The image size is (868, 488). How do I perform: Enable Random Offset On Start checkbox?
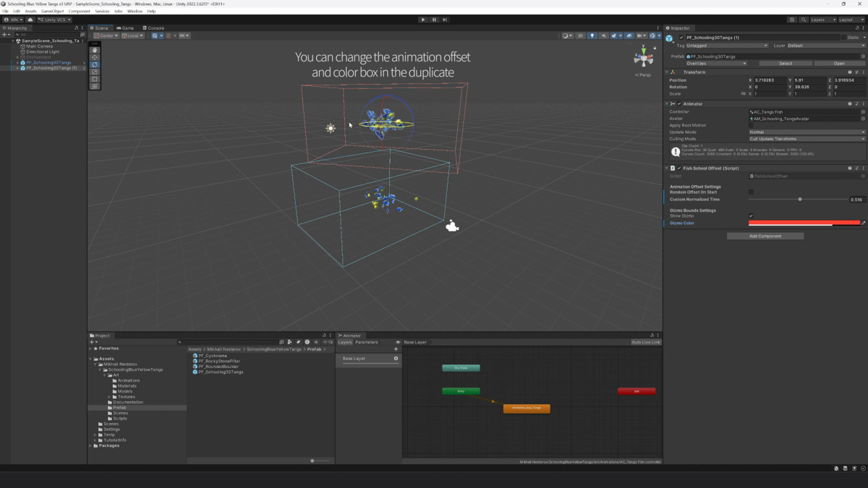pyautogui.click(x=751, y=192)
